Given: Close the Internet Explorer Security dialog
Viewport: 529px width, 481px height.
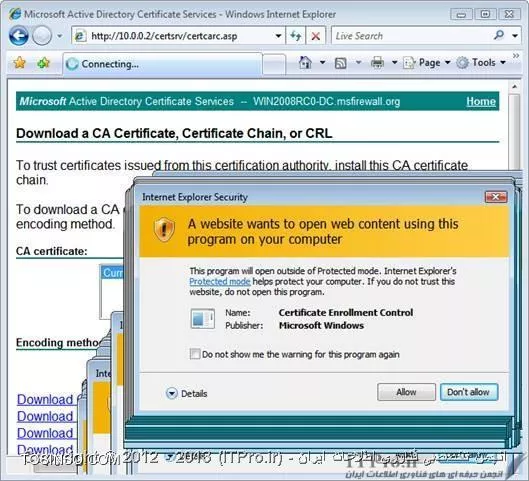Looking at the screenshot, I should (496, 197).
